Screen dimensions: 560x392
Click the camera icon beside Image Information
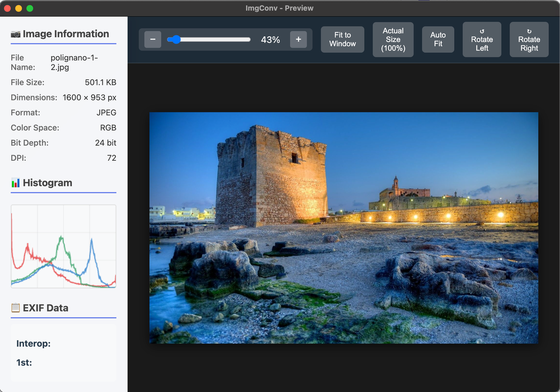click(x=16, y=34)
